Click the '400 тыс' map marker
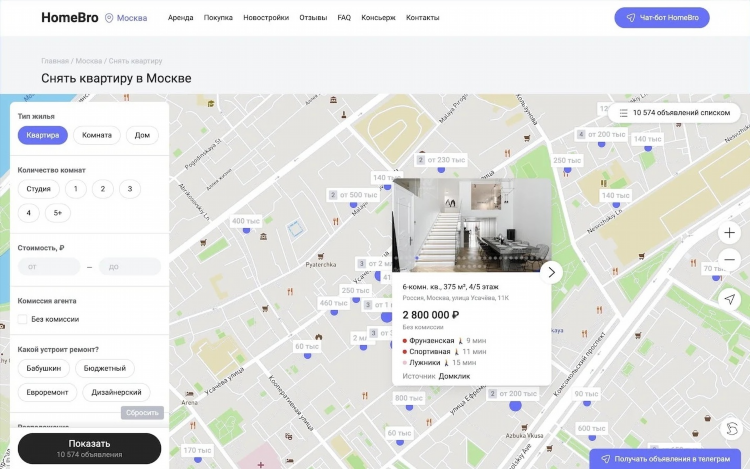The height and width of the screenshot is (469, 750). click(x=246, y=221)
